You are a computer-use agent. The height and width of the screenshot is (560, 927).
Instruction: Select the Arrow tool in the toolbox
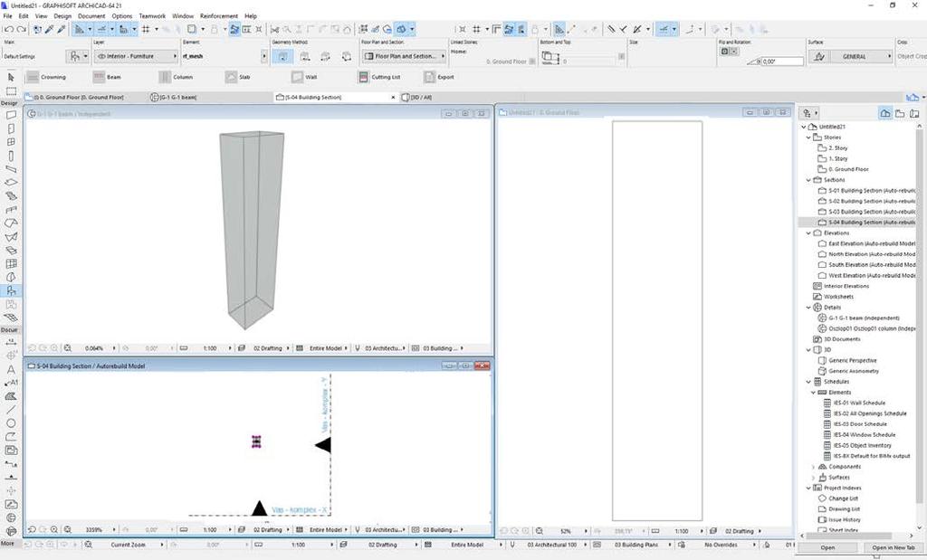point(11,77)
